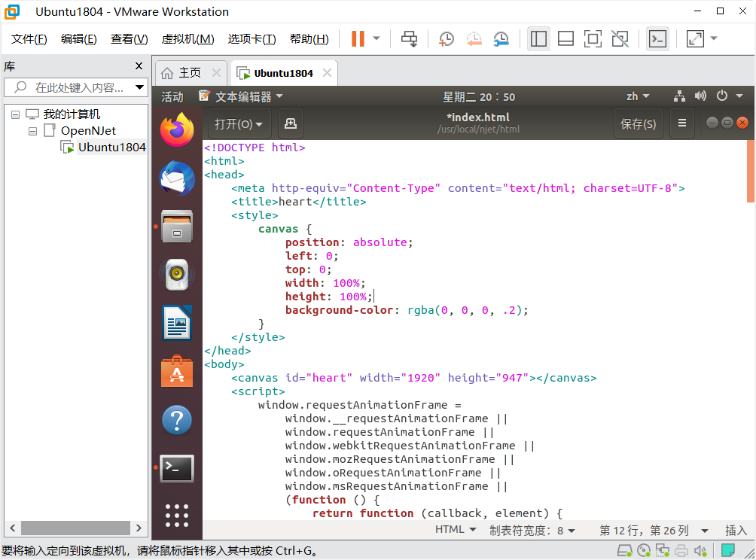Click the clock showing 星期二 20:50
The height and width of the screenshot is (560, 756).
click(479, 97)
